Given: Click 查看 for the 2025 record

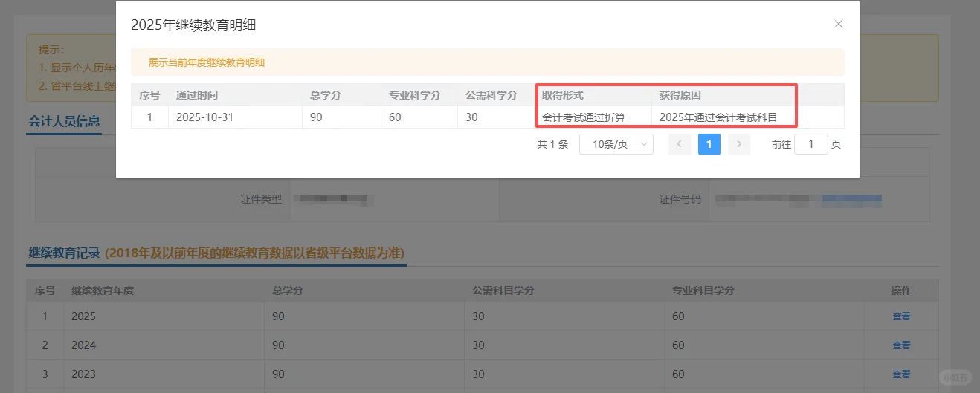Looking at the screenshot, I should (901, 316).
